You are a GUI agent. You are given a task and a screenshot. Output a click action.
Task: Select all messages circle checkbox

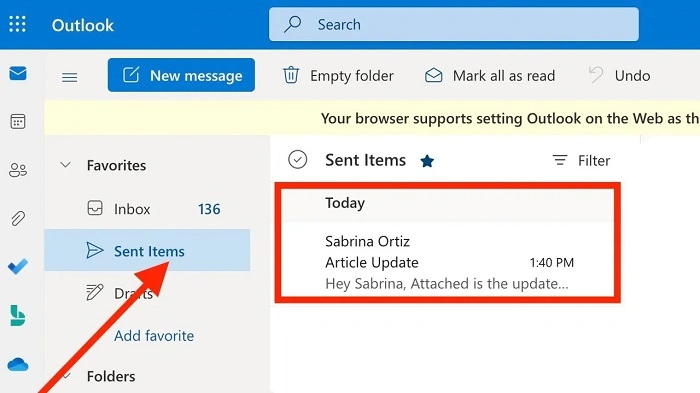(x=298, y=159)
